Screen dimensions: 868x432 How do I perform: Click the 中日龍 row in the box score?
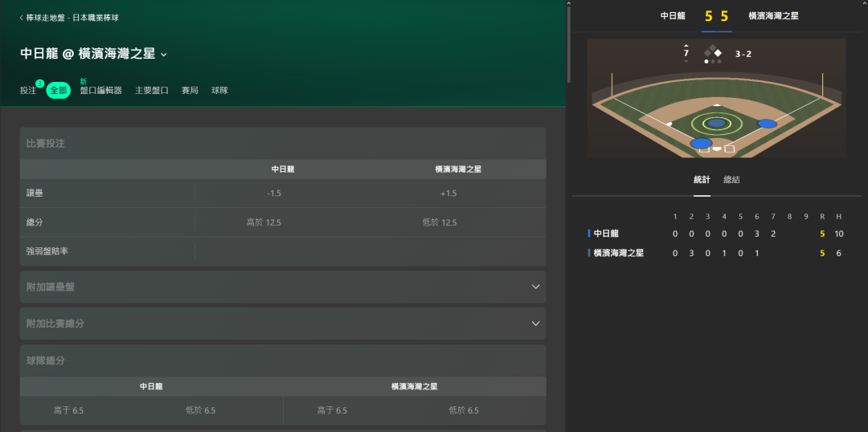716,234
